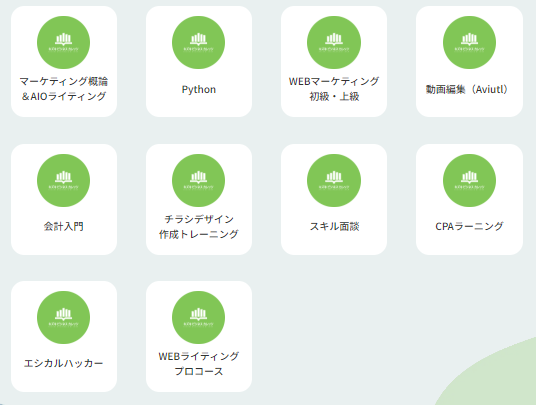Click the green icon above エシカルハッカー

click(x=64, y=318)
